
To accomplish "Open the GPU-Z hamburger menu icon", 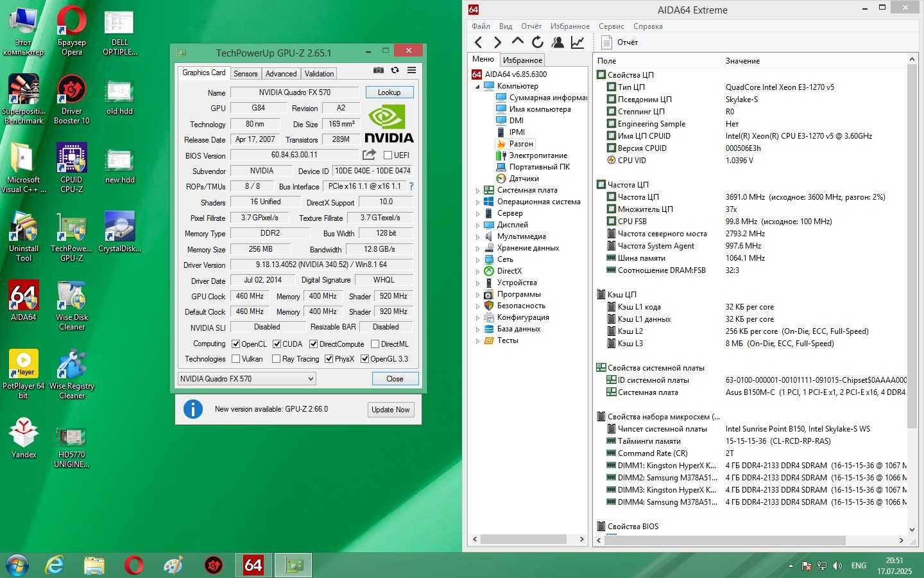I will click(x=411, y=70).
